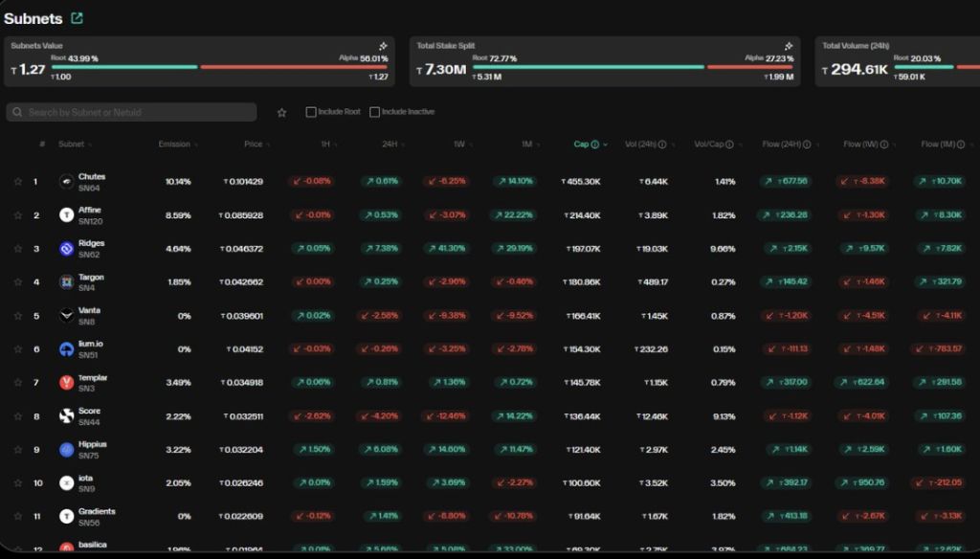Star the Hippius subnet row

(17, 450)
